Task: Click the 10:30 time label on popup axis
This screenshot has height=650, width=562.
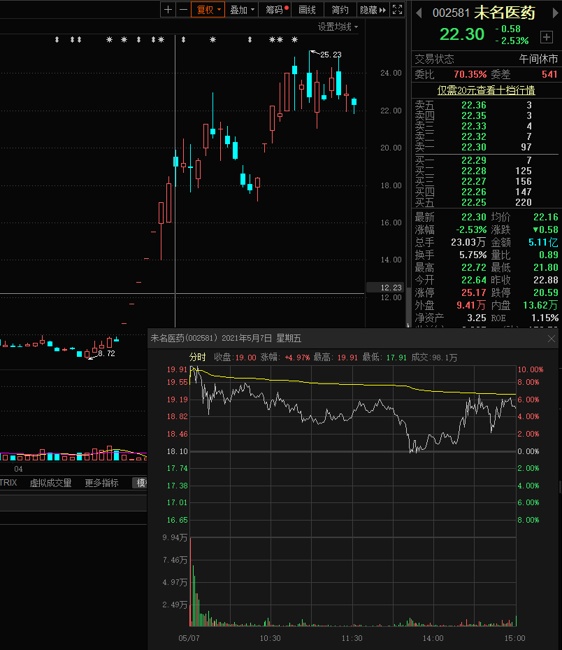Action: coord(270,638)
